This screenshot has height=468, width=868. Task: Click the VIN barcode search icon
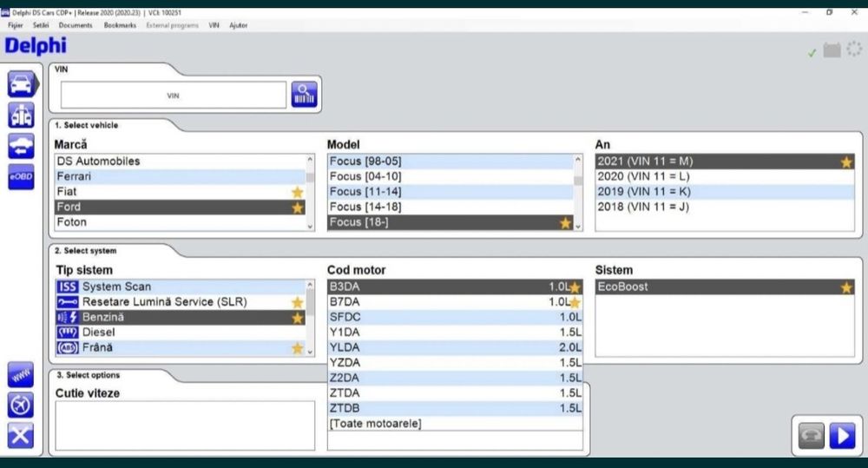(x=305, y=94)
